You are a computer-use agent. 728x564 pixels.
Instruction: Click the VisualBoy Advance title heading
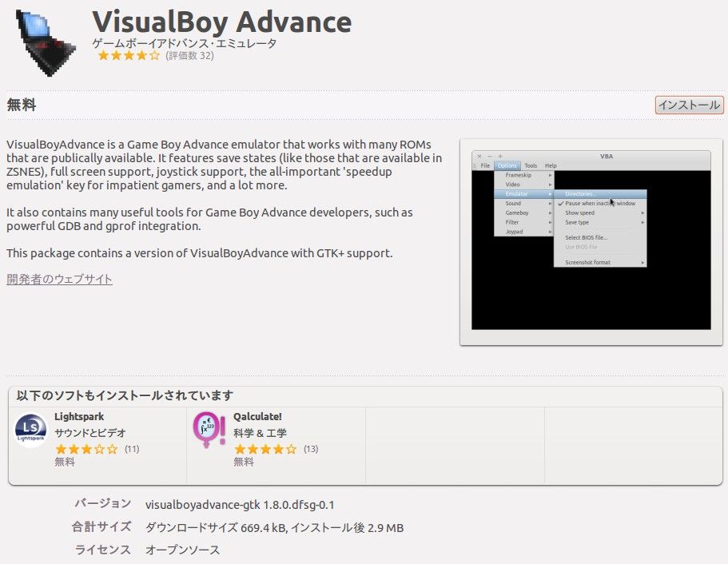(x=222, y=22)
